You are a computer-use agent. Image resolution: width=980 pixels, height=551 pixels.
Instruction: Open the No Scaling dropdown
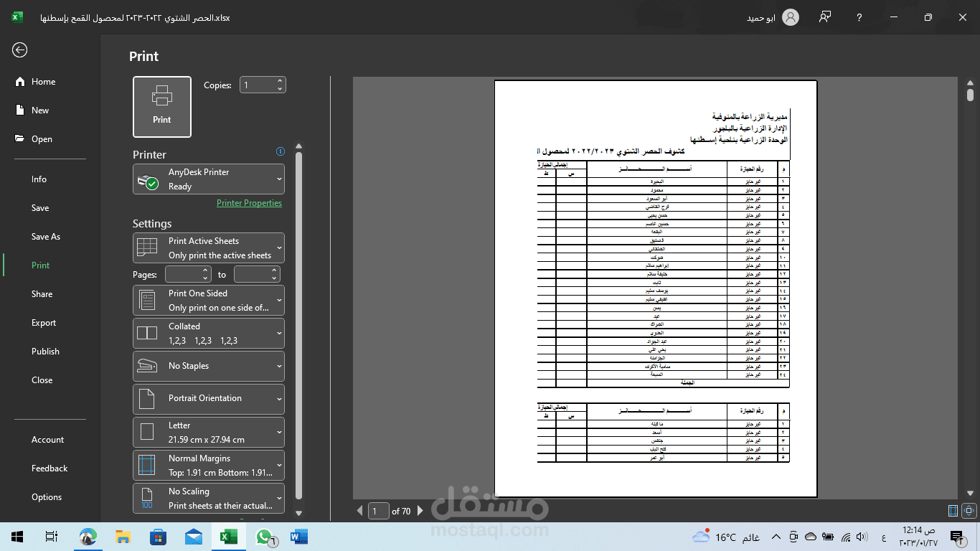pos(209,499)
